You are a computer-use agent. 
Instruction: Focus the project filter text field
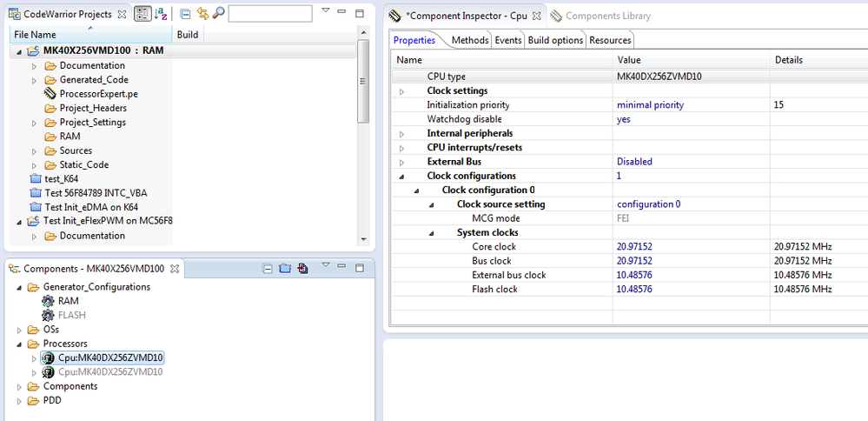(x=270, y=14)
